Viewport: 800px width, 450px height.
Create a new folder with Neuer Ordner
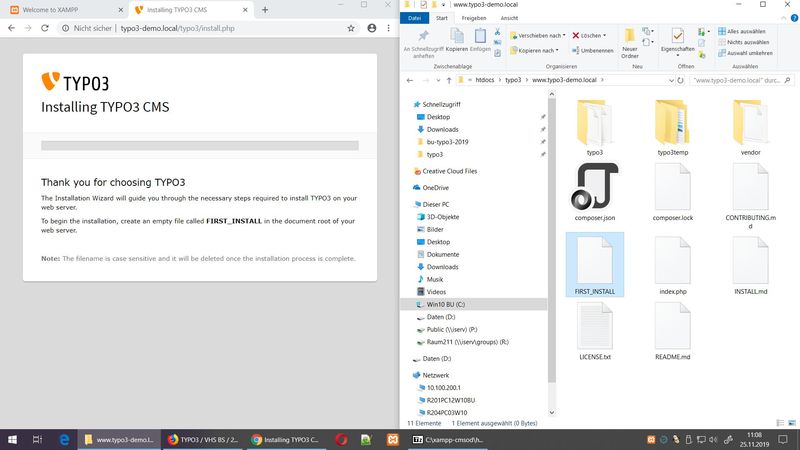[x=630, y=44]
